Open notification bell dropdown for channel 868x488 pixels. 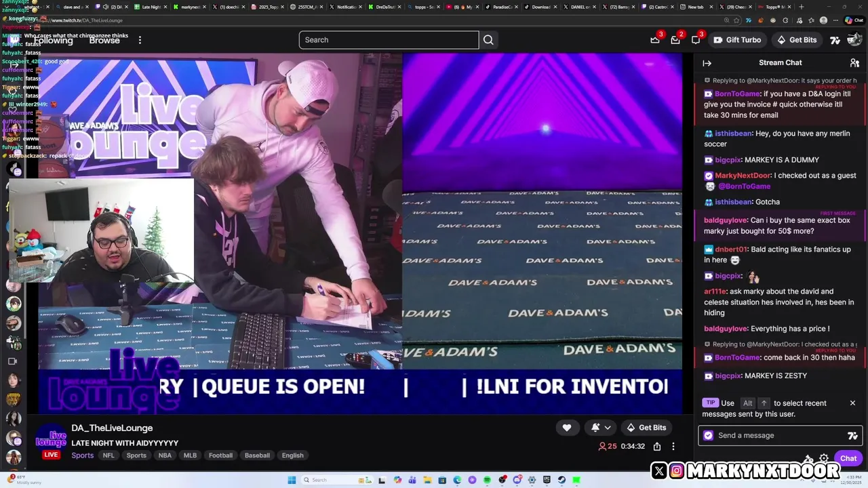pyautogui.click(x=601, y=428)
